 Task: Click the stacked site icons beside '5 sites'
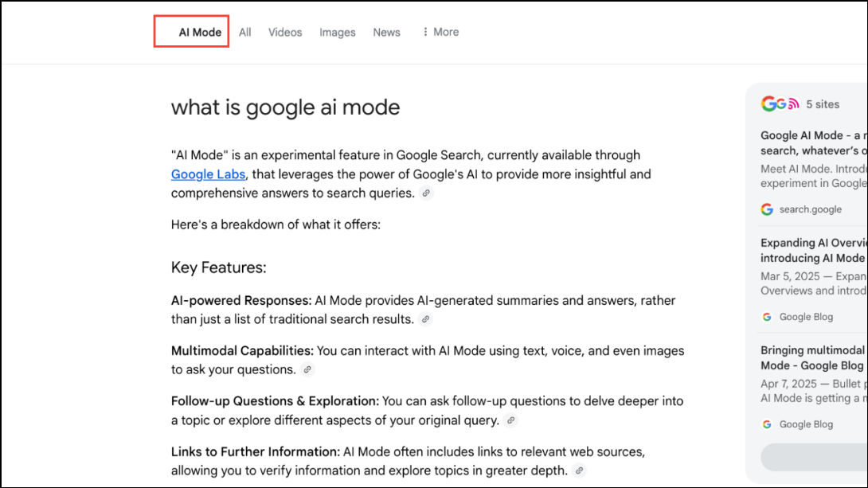click(780, 103)
